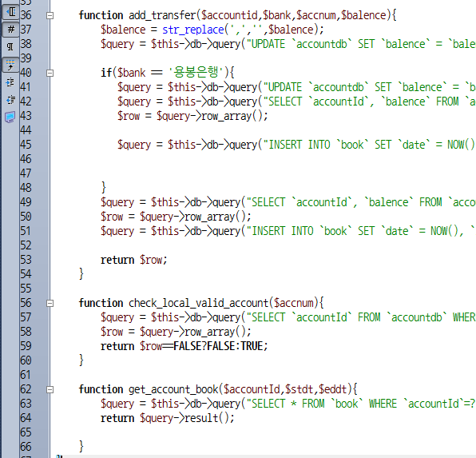Click line number 37 in the gutter
The image size is (476, 458).
[26, 30]
